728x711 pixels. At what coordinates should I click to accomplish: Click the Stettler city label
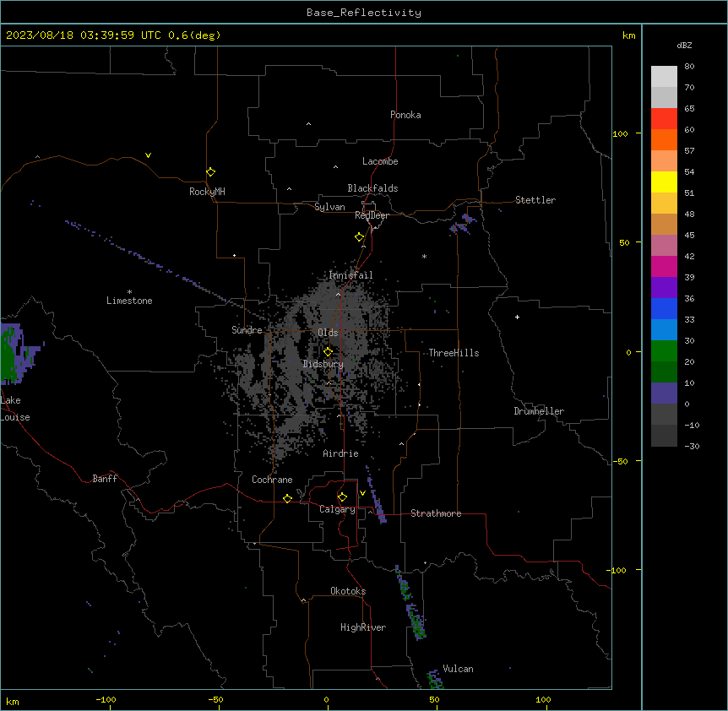[535, 200]
